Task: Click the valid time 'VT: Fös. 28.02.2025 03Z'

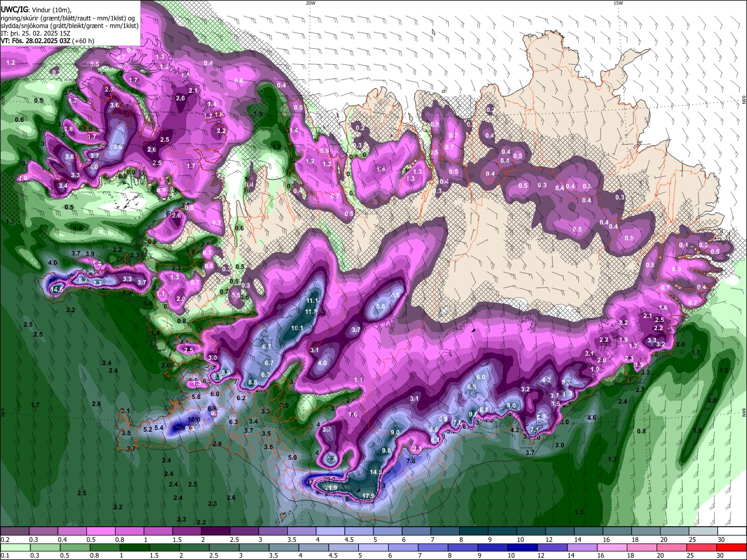Action: (36, 41)
